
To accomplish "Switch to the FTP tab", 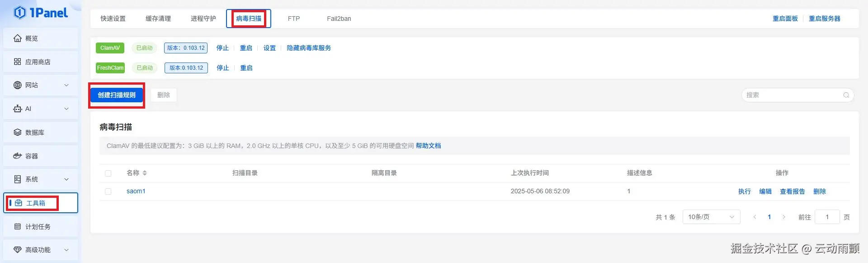I will point(294,19).
